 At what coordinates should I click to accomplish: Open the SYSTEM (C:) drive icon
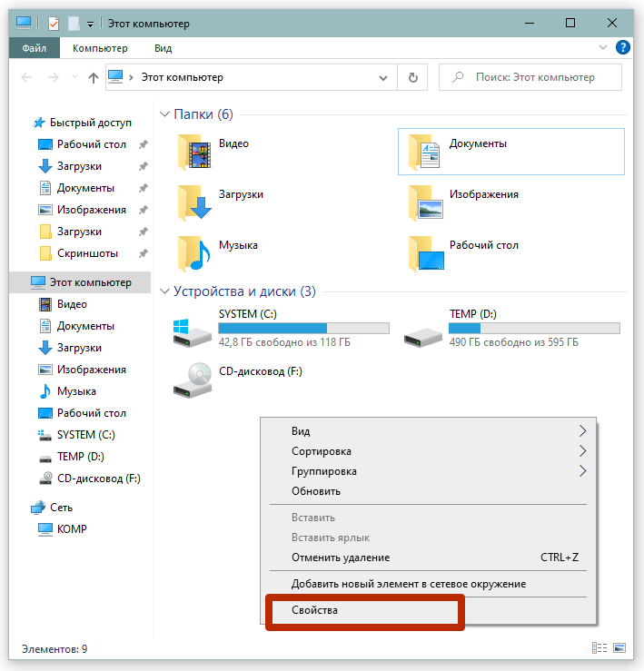193,332
